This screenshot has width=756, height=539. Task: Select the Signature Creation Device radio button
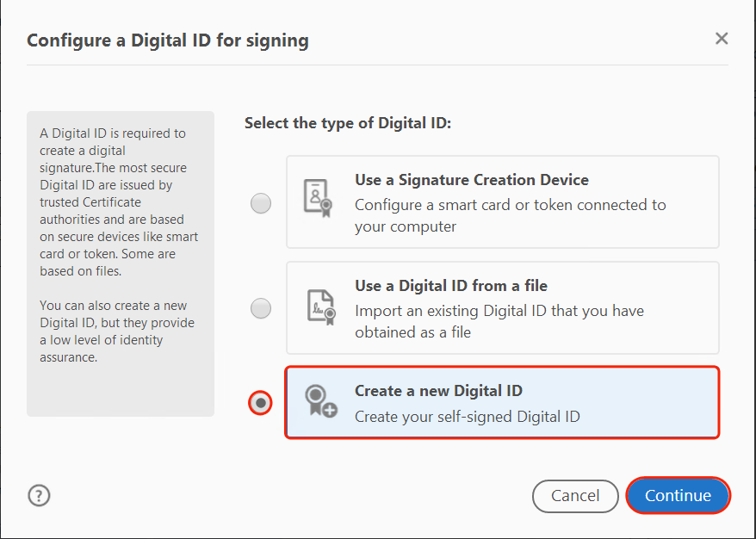(260, 203)
